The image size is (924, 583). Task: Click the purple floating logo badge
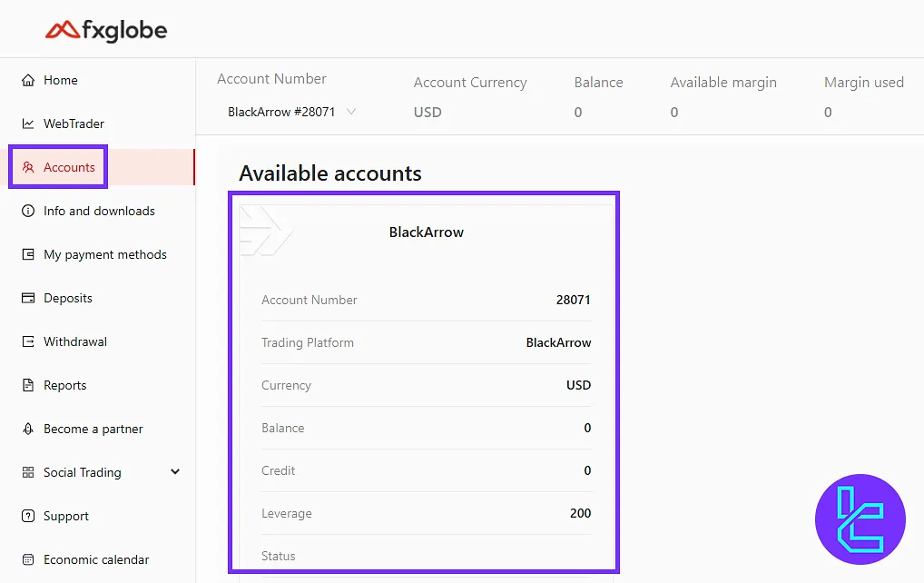(x=860, y=519)
